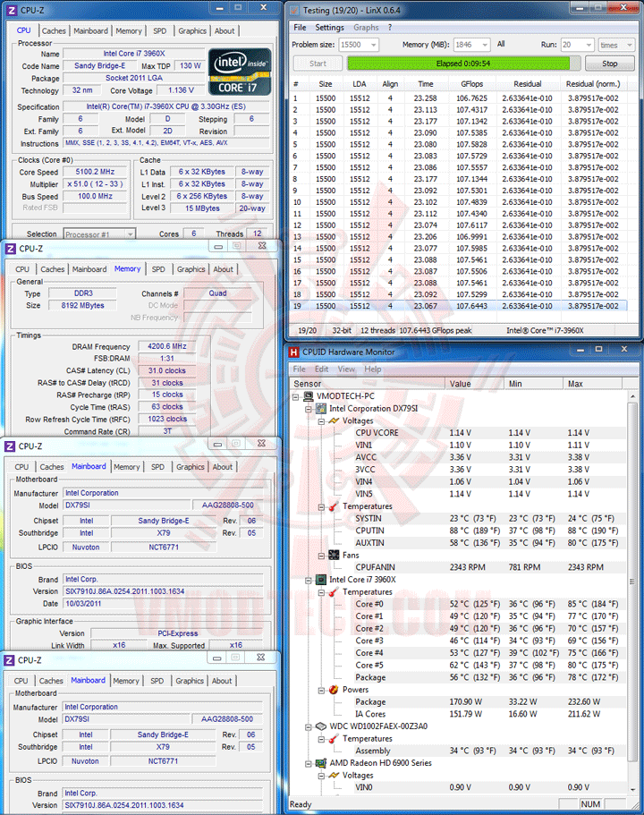Click the red H icon in Hardware Monitor title
The width and height of the screenshot is (644, 815).
coord(294,352)
